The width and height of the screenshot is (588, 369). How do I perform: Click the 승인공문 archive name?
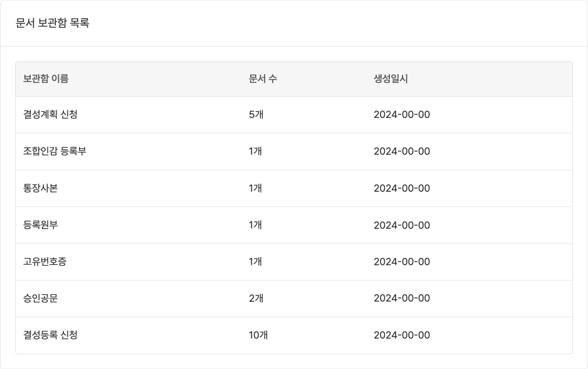tap(41, 299)
